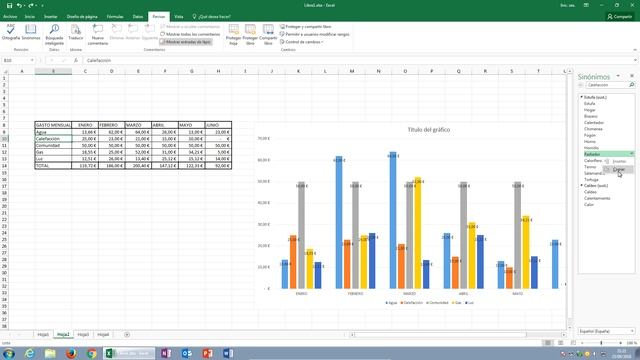Add a new sheet with the plus icon

[x=127, y=335]
